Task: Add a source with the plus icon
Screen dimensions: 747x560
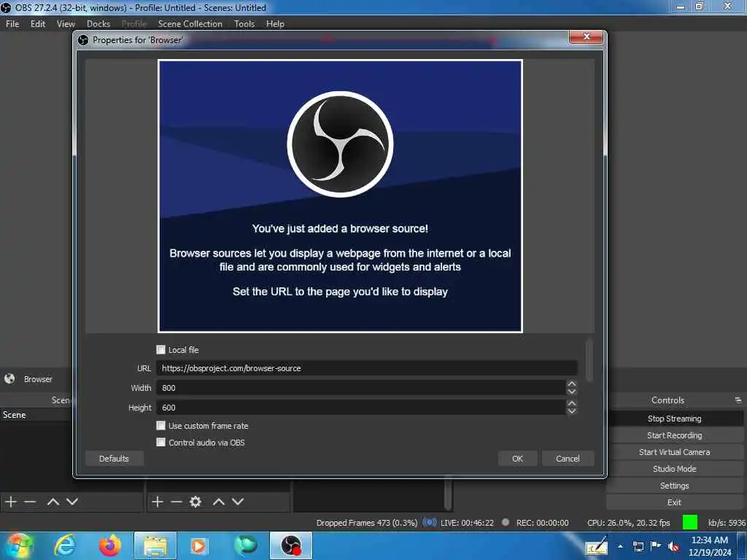Action: click(158, 502)
